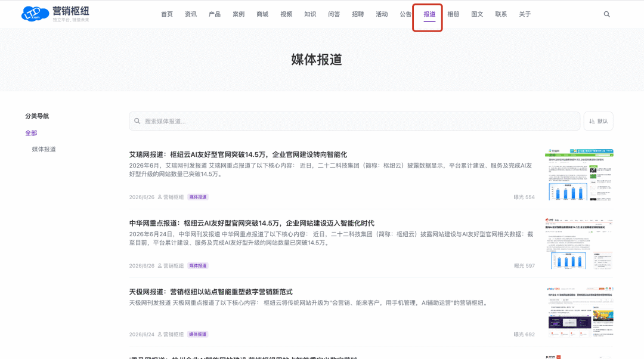This screenshot has height=359, width=644.
Task: Click the 分类导航 sidebar heading
Action: (x=37, y=116)
